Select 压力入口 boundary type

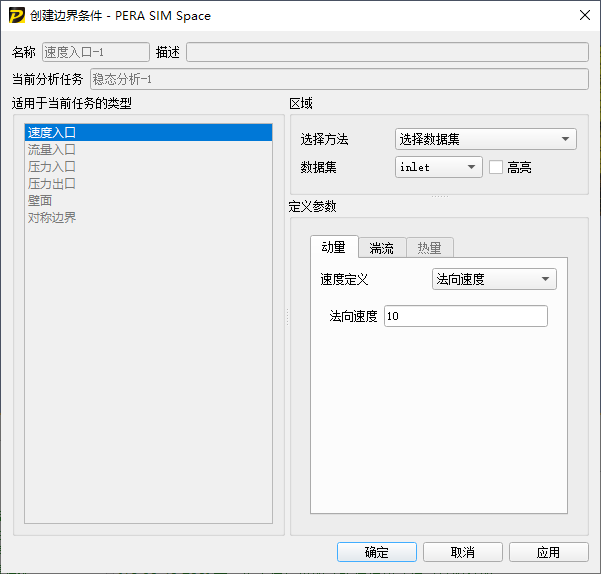(x=148, y=166)
